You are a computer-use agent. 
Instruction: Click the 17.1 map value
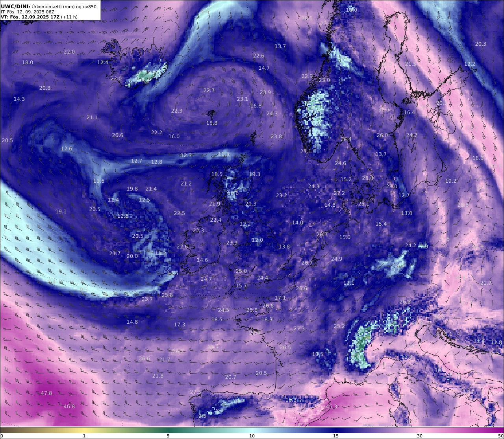coord(280,298)
